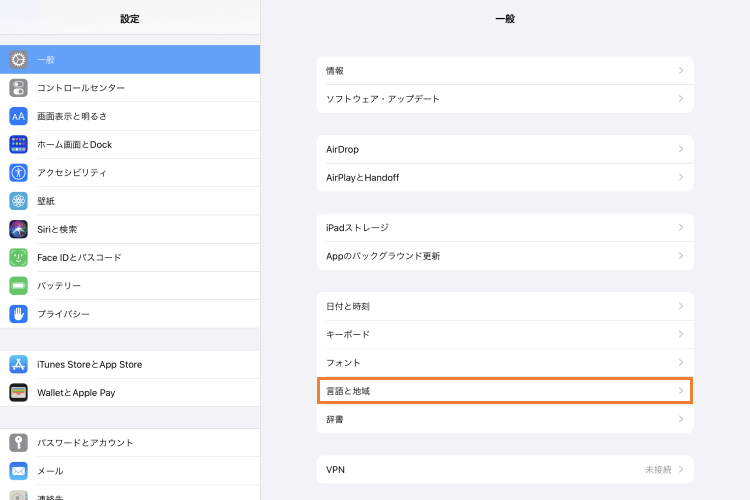Select 壁紙 in sidebar
The image size is (750, 500).
[x=130, y=201]
